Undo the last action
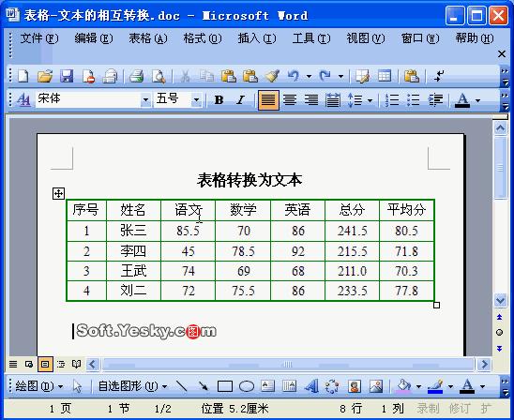 294,76
